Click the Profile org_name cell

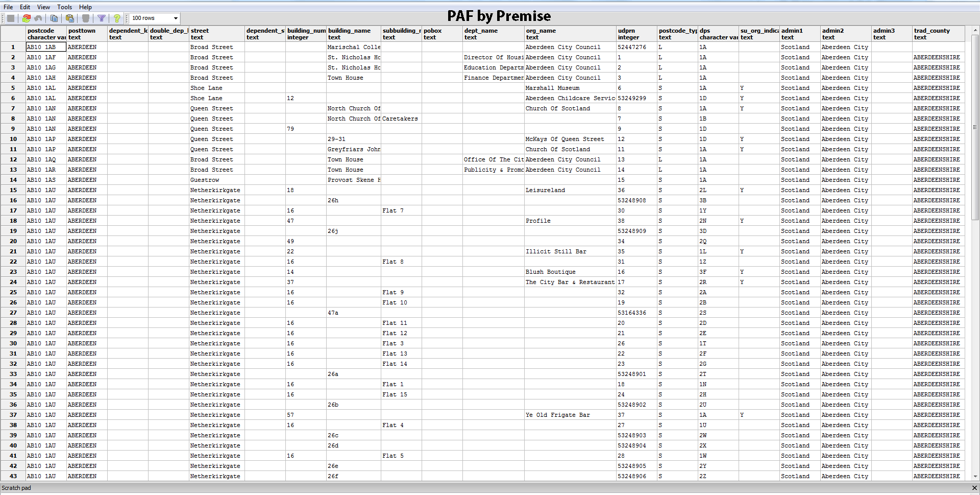coord(570,221)
